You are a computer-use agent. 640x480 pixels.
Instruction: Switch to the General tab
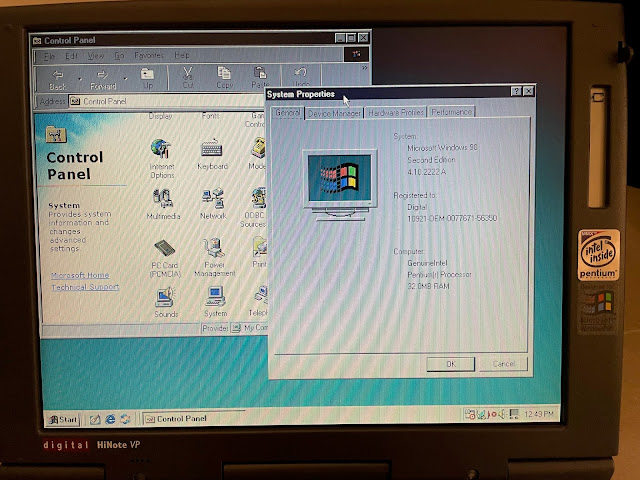[x=288, y=112]
